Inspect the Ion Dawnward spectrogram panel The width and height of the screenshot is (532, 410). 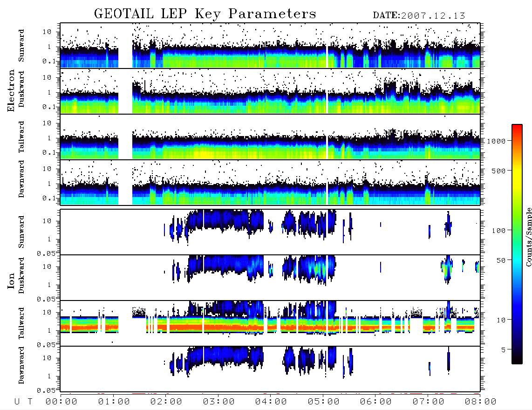coord(270,369)
